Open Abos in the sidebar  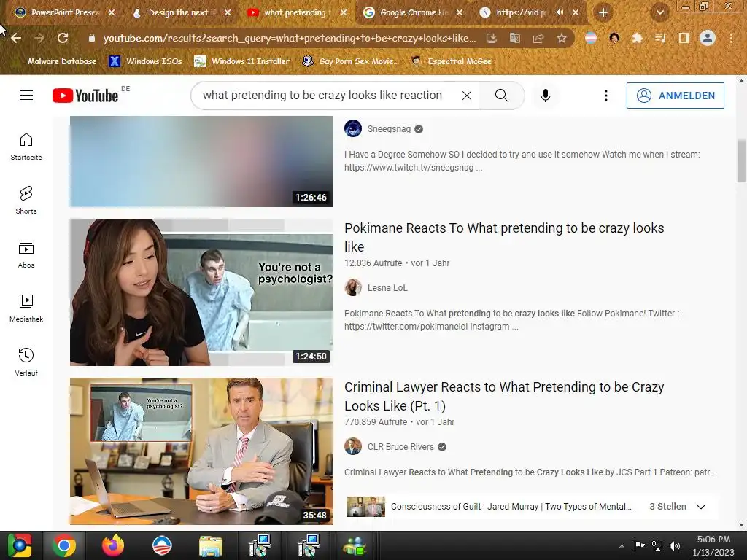(x=26, y=254)
